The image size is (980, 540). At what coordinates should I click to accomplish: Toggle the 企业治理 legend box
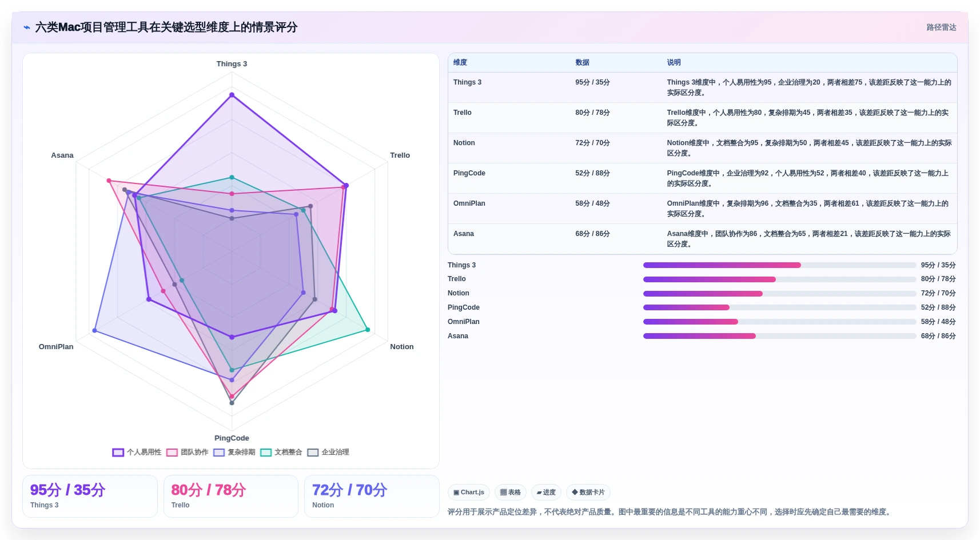tap(313, 453)
